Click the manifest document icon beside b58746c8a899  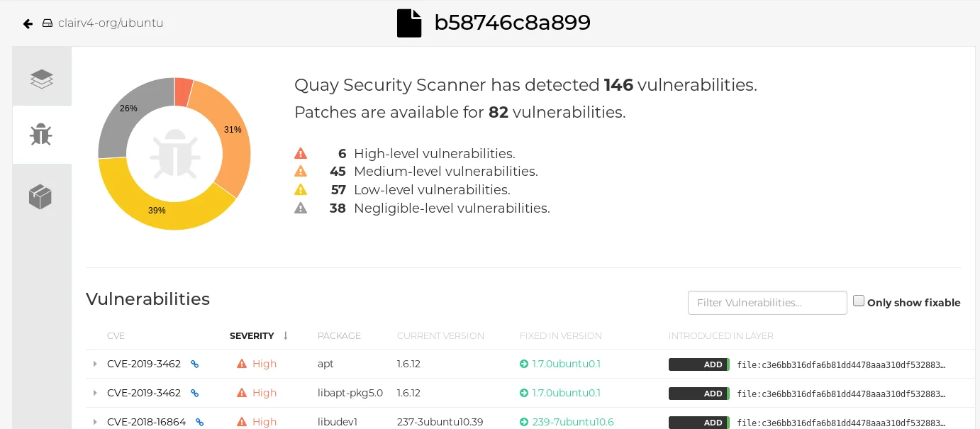[409, 23]
